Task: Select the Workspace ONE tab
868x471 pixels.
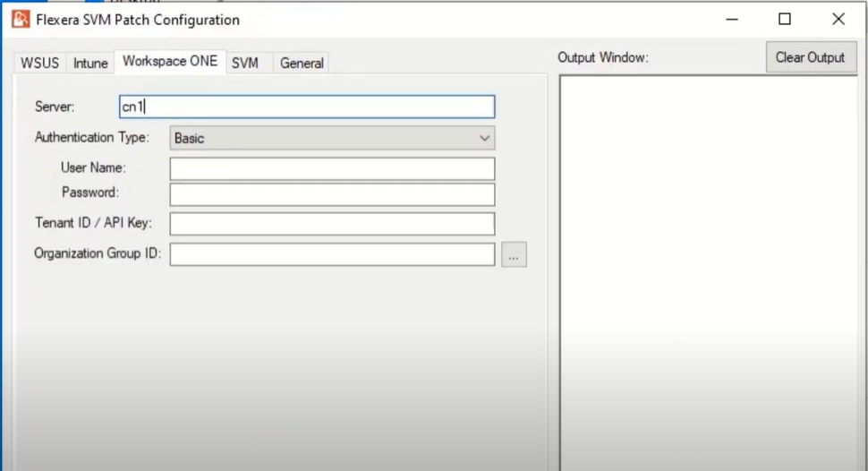Action: point(170,62)
